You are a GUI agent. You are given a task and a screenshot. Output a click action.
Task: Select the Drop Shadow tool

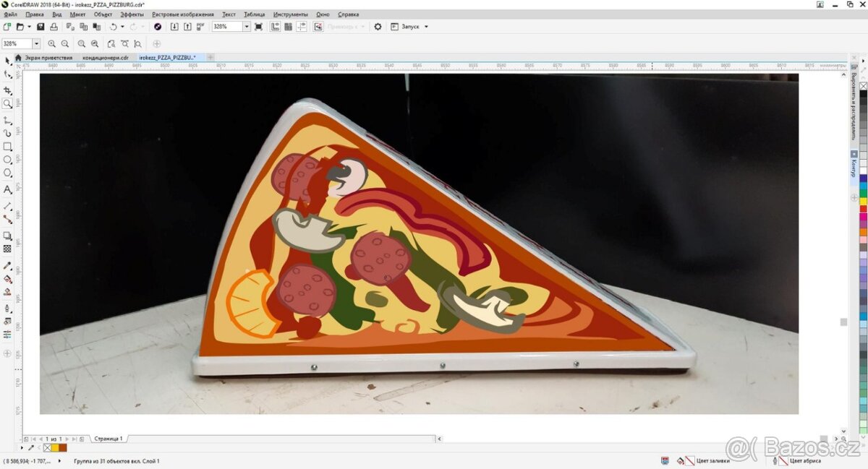(x=7, y=236)
